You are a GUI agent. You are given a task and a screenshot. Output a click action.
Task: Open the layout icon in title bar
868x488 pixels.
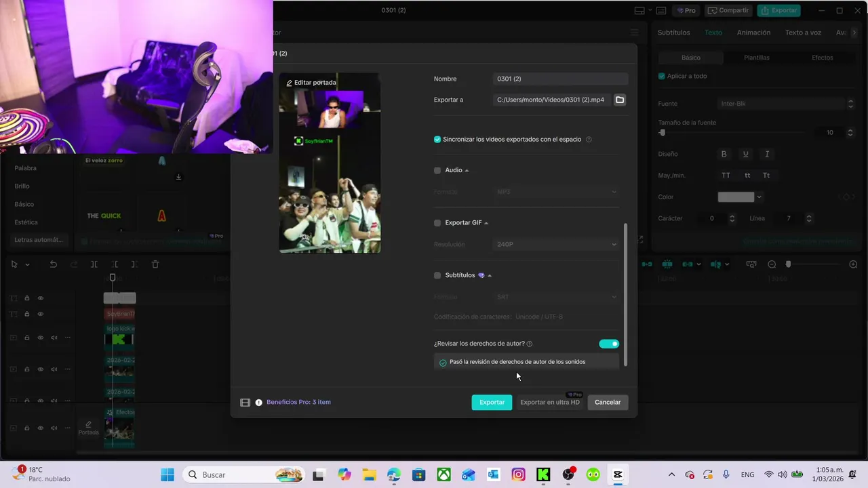point(639,10)
